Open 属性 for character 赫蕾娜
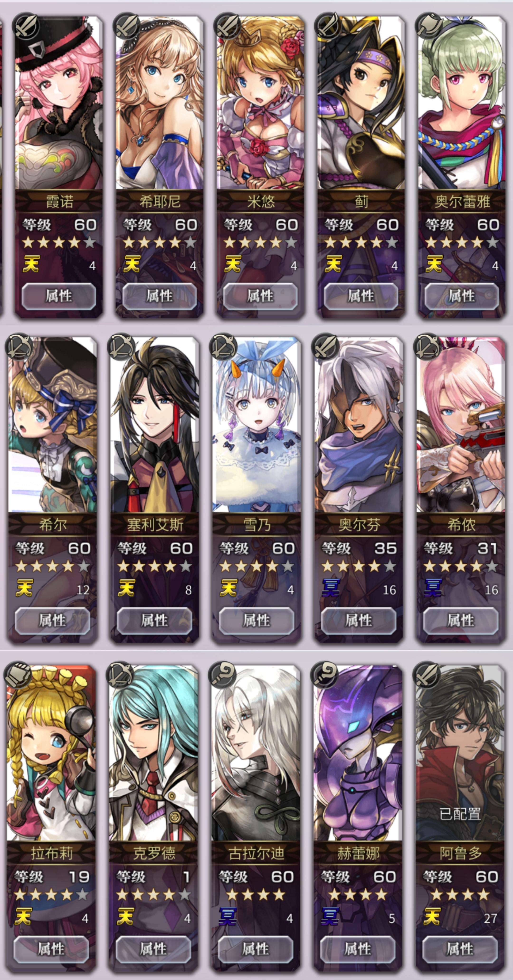This screenshot has height=980, width=513. pos(357,949)
